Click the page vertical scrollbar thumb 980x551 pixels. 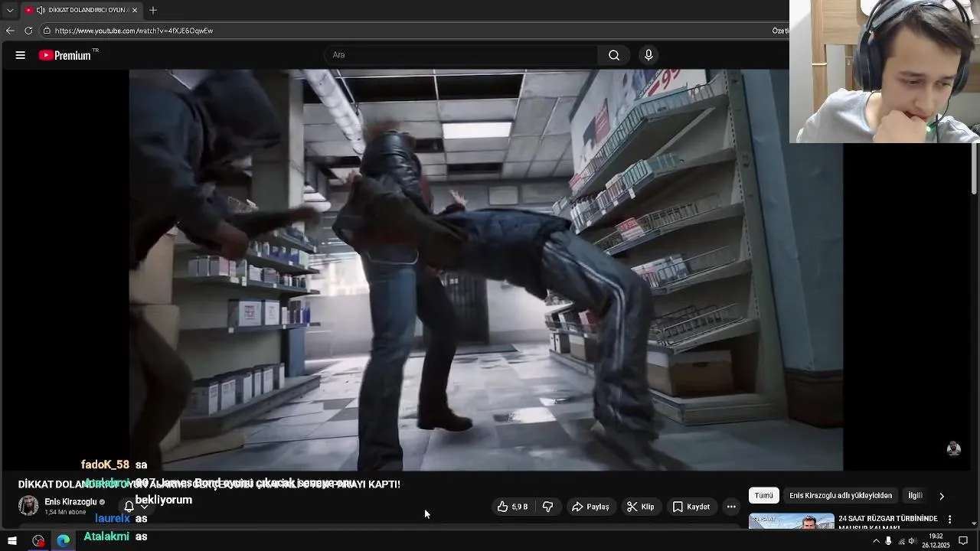(975, 170)
